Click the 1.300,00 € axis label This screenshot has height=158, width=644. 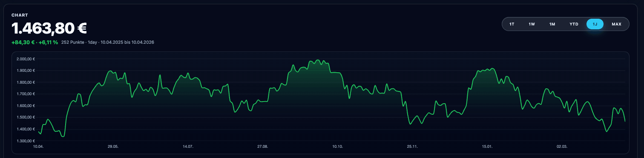tap(26, 141)
